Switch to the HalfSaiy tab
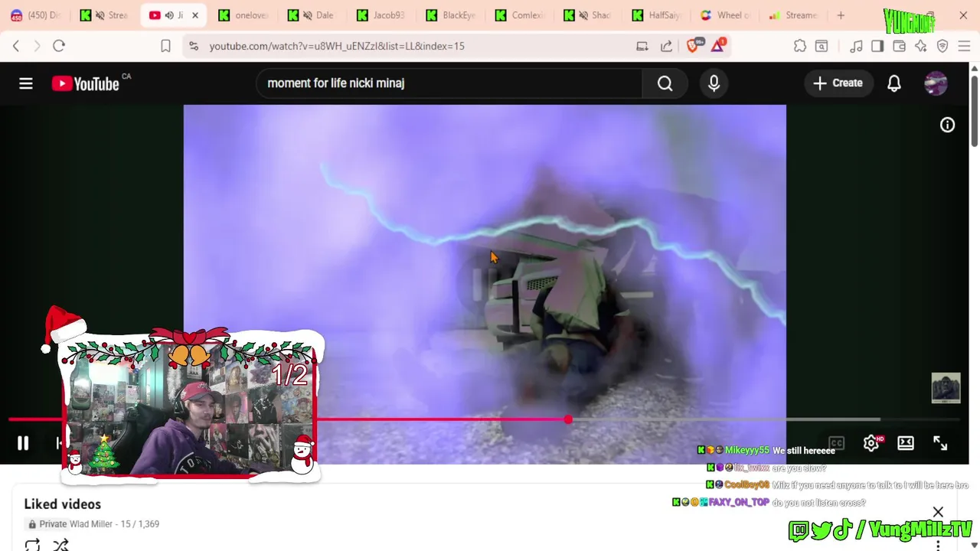Screen dimensions: 980x551 658,15
